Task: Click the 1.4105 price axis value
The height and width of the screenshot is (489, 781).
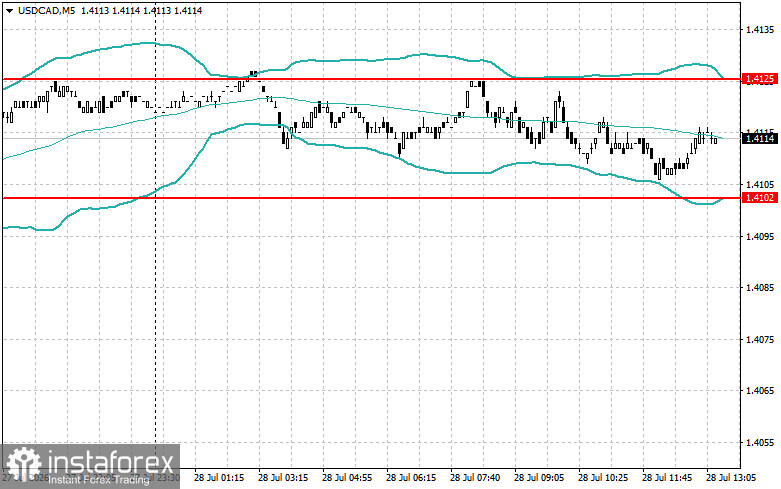Action: tap(760, 184)
